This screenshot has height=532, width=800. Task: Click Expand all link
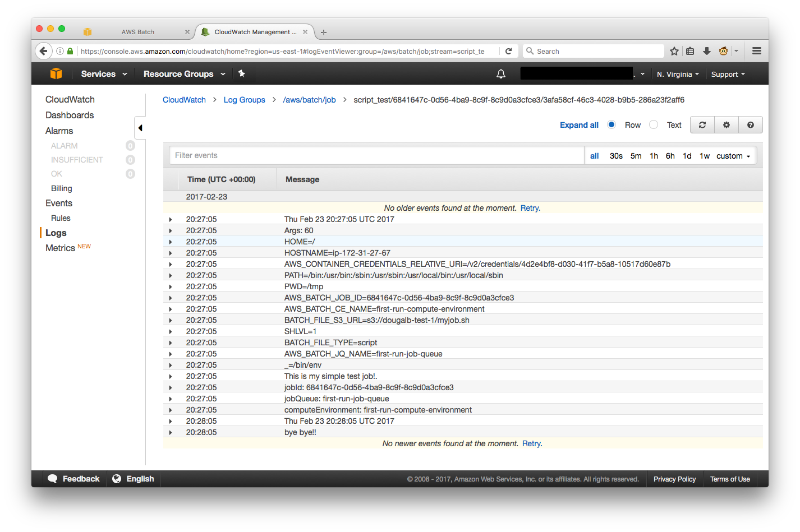point(579,125)
